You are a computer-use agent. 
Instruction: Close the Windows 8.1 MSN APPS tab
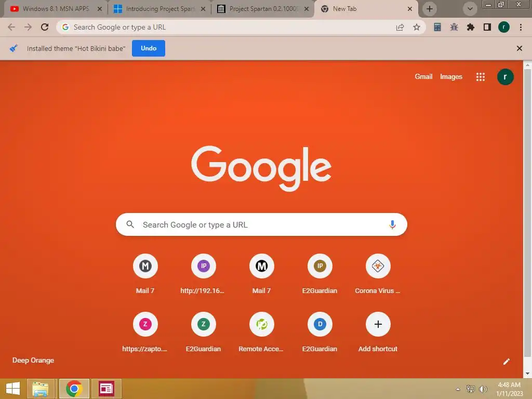coord(100,9)
